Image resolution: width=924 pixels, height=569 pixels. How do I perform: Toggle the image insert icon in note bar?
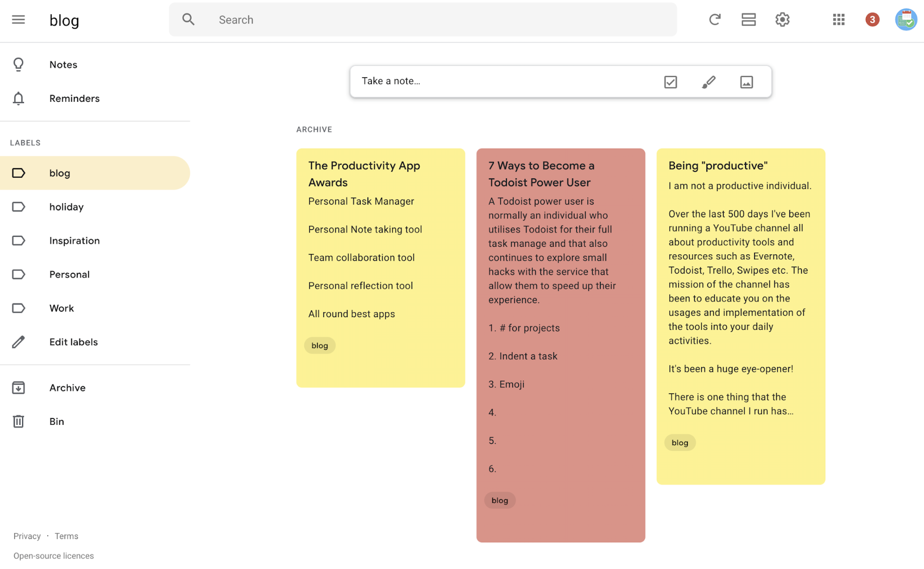(746, 81)
